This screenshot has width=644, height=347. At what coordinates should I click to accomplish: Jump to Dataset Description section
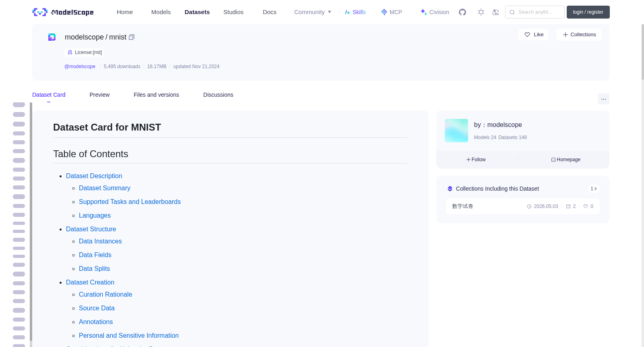(x=94, y=176)
